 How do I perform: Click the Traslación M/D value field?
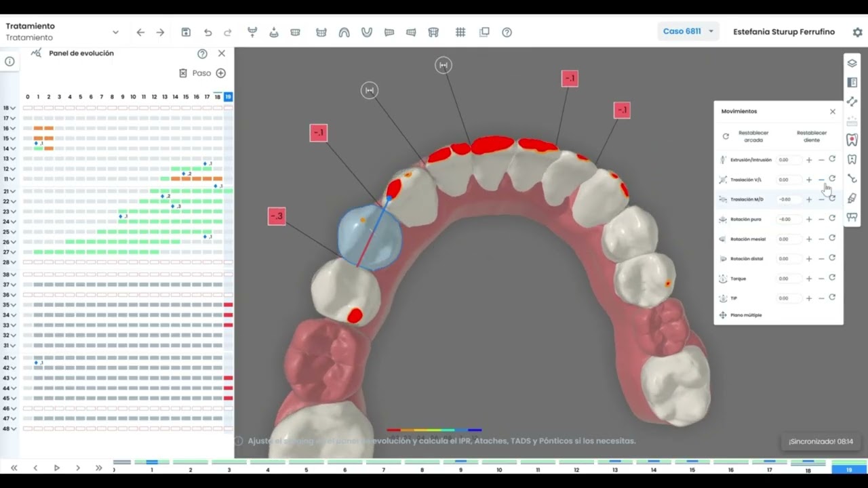coord(788,199)
